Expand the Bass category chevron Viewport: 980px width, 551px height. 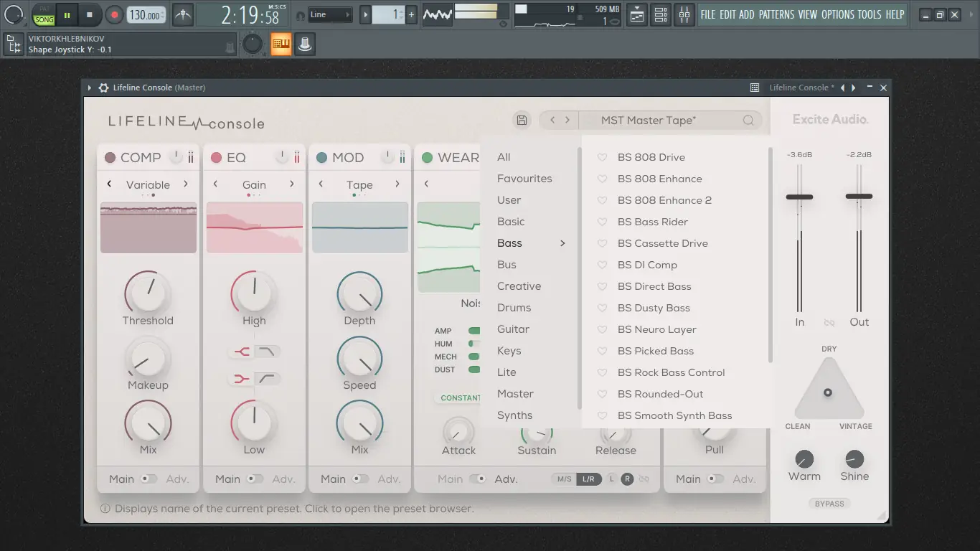(562, 243)
